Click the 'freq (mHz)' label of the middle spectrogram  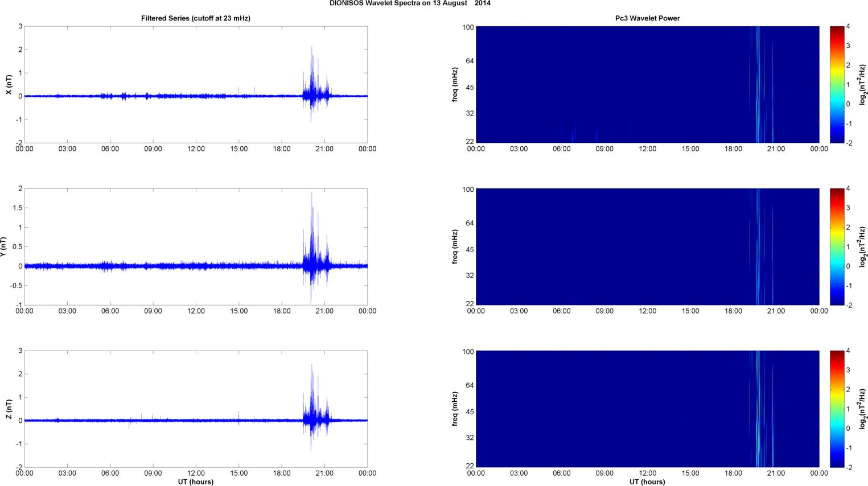click(455, 247)
